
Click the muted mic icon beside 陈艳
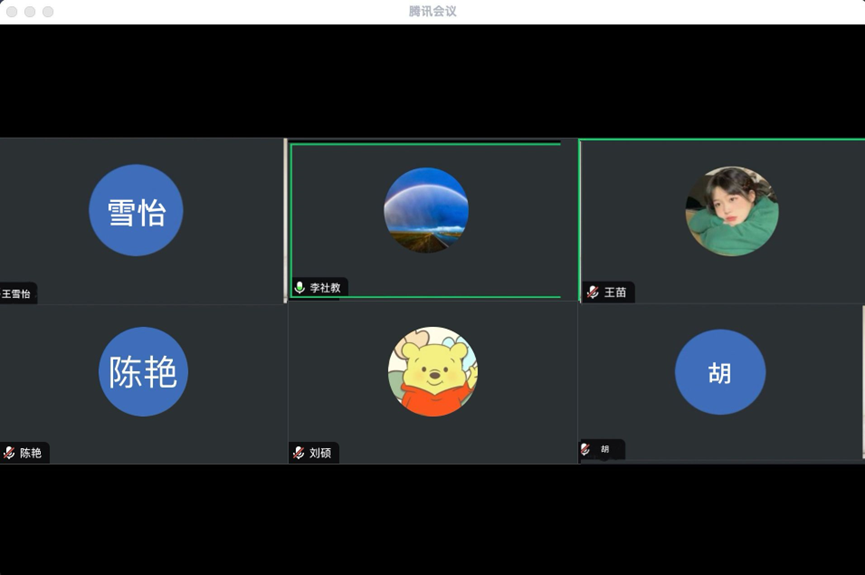tap(9, 453)
